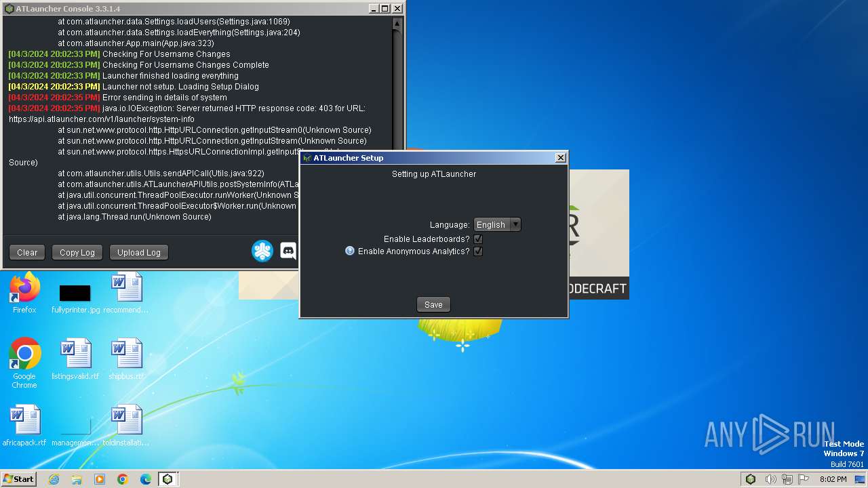868x488 pixels.
Task: Click Upload Log button in console
Action: (139, 252)
